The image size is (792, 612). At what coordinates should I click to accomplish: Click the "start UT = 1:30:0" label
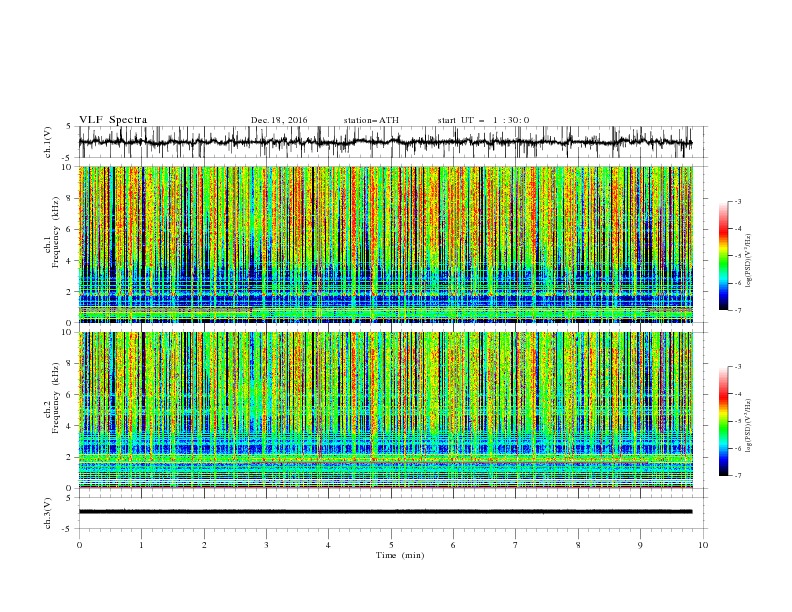coord(483,120)
